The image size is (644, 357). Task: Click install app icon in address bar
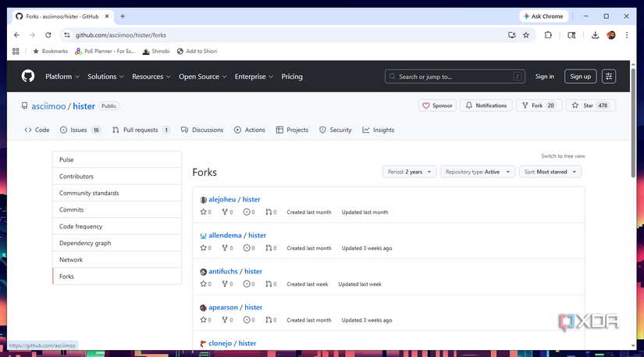(512, 35)
